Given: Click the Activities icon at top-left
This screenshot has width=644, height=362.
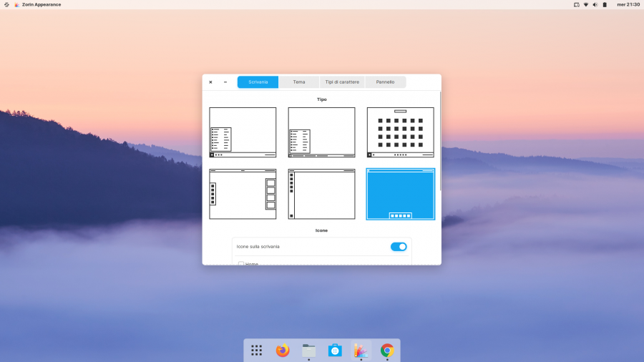Looking at the screenshot, I should 6,4.
